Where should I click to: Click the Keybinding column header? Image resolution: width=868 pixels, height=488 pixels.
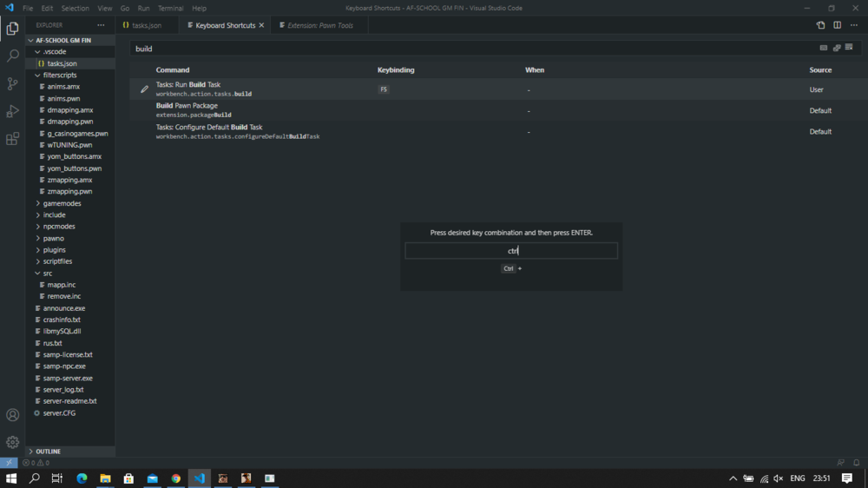point(396,69)
